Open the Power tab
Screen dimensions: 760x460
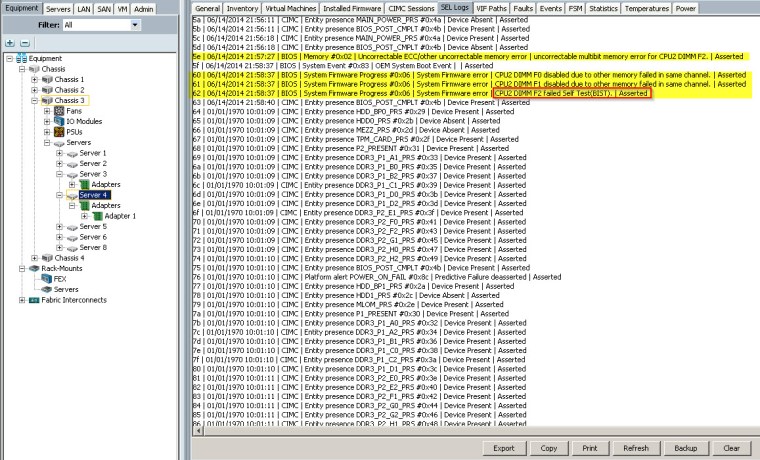click(x=685, y=8)
